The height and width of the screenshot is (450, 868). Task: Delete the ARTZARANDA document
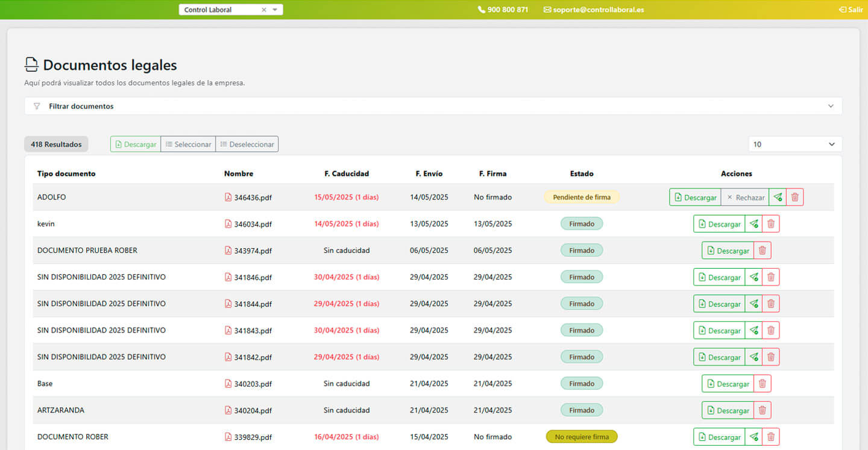coord(762,410)
